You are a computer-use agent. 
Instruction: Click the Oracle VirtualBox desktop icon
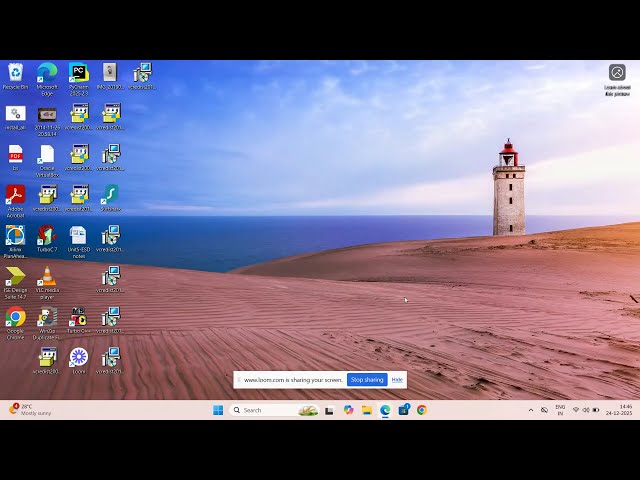47,155
